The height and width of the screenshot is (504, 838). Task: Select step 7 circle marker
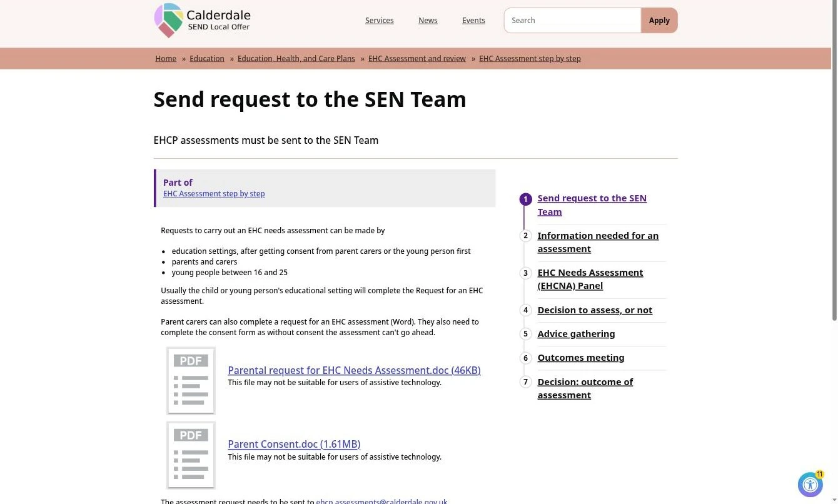click(x=525, y=382)
